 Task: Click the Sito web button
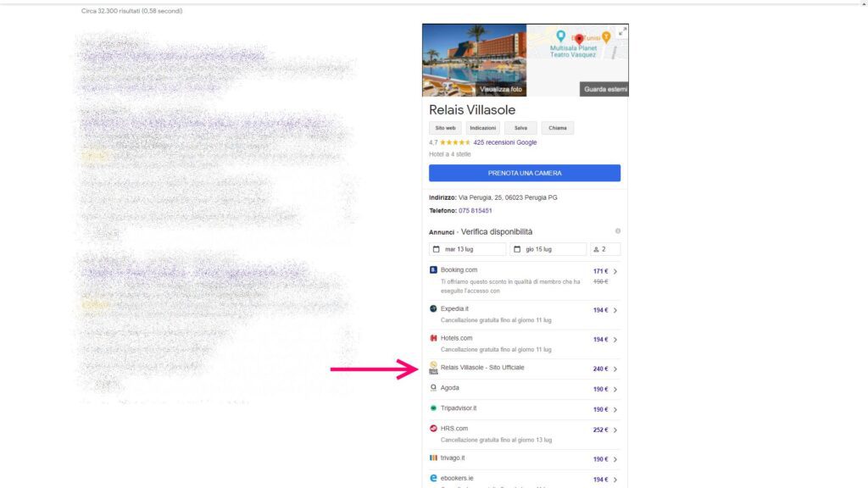(x=445, y=129)
